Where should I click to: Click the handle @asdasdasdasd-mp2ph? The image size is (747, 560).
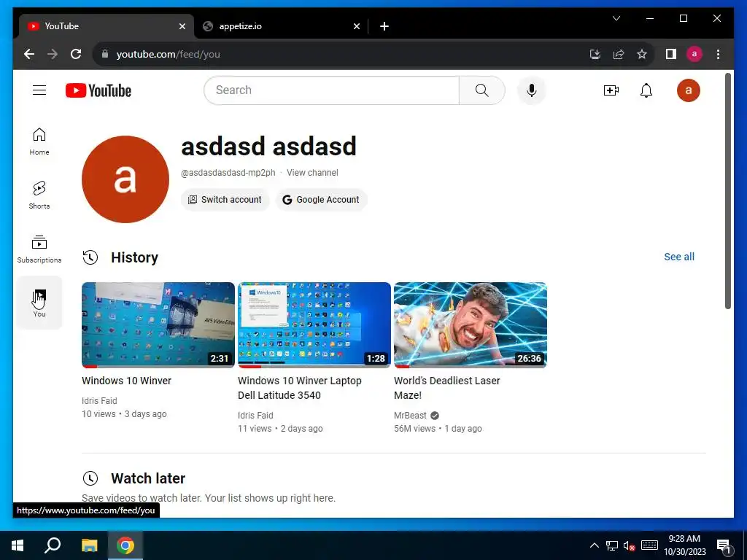[228, 173]
